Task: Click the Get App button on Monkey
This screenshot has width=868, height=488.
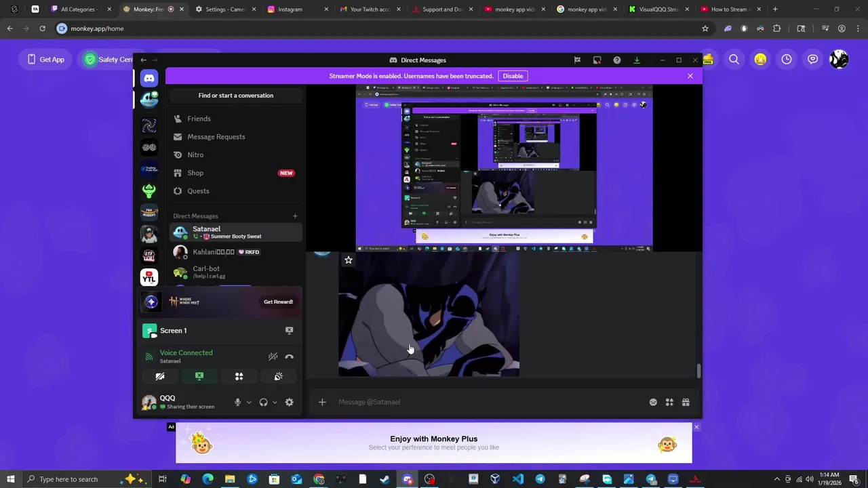Action: [x=46, y=60]
